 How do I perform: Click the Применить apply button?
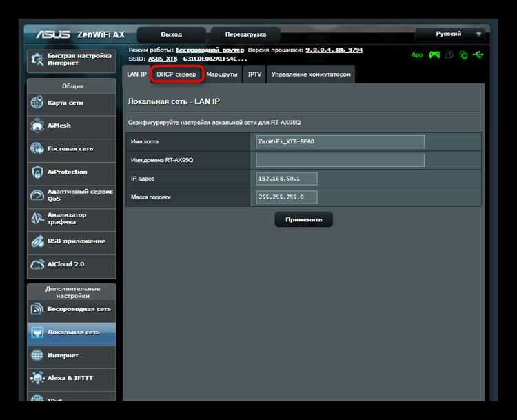(304, 219)
